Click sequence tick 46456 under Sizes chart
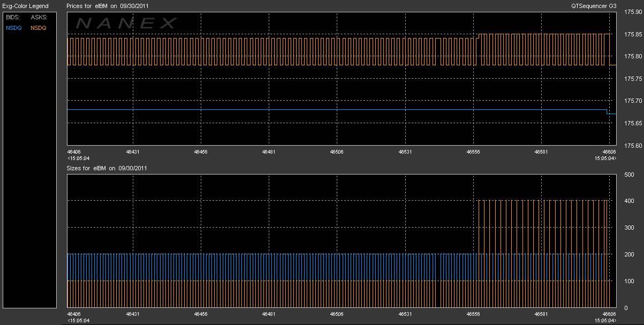This screenshot has height=325, width=644. (x=201, y=314)
